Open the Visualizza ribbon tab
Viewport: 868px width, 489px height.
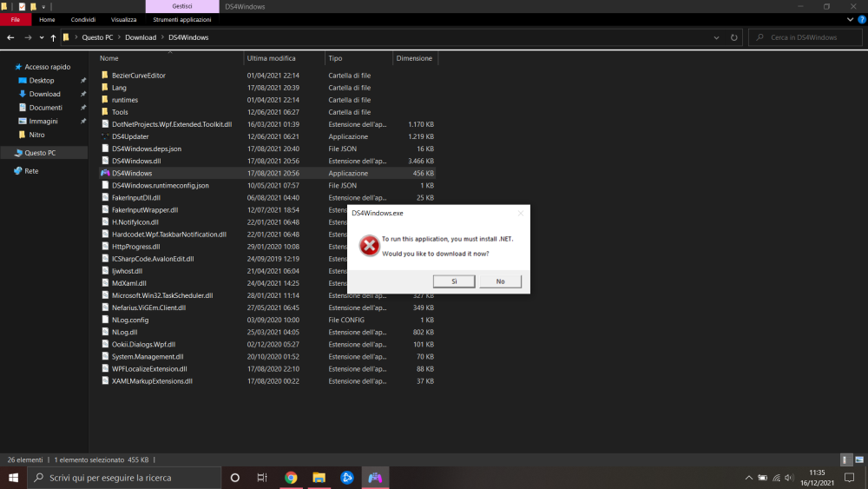point(123,19)
